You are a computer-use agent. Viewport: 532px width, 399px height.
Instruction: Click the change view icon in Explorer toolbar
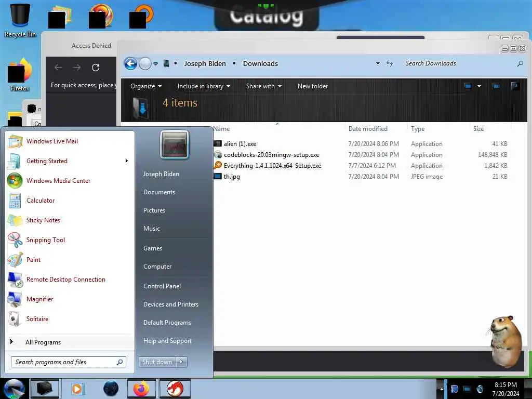468,86
